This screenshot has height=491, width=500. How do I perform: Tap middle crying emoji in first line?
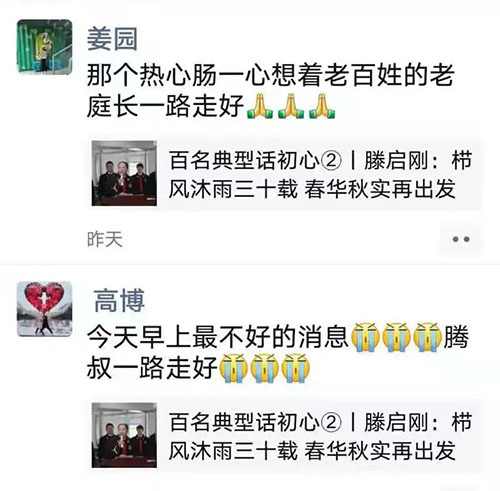coord(397,337)
